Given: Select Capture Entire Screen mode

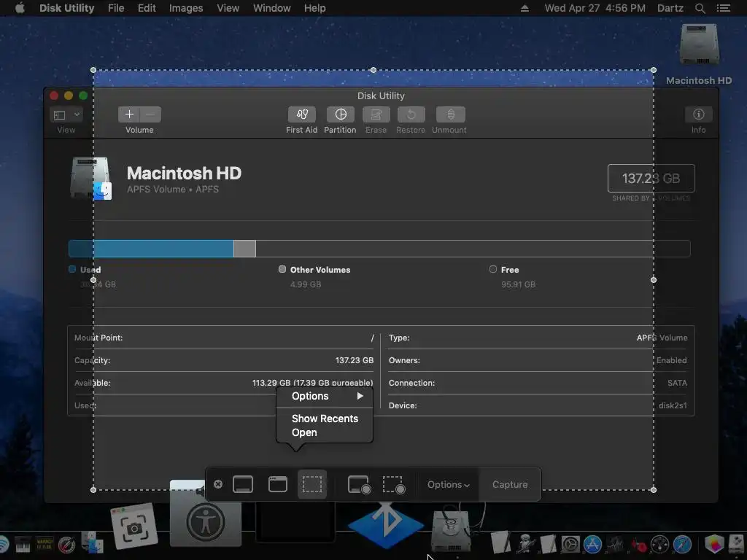Looking at the screenshot, I should (x=243, y=484).
